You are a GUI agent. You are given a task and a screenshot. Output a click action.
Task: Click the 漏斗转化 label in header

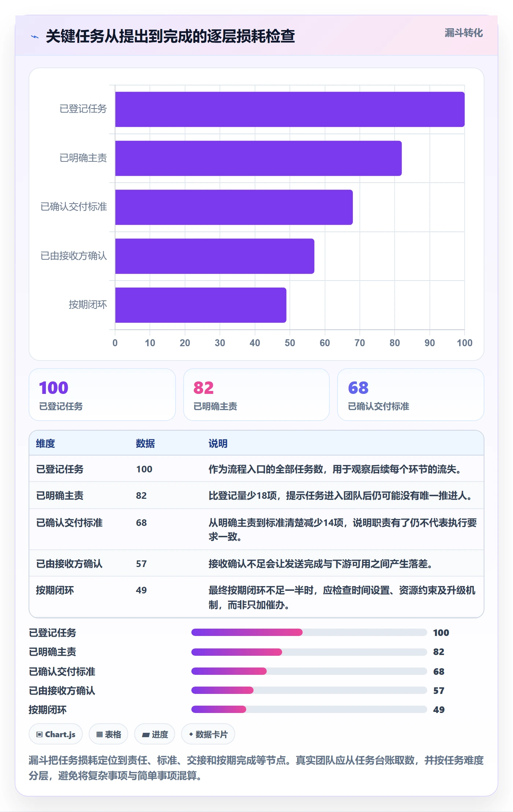(464, 33)
